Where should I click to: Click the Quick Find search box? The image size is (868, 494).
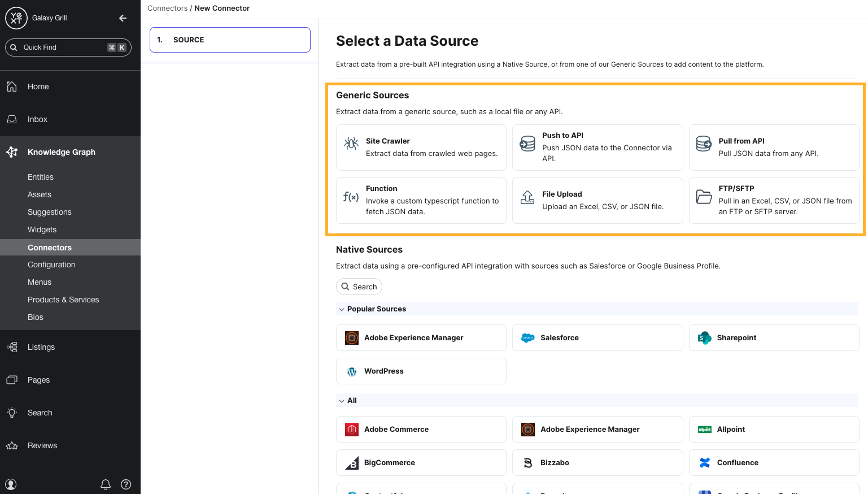68,47
